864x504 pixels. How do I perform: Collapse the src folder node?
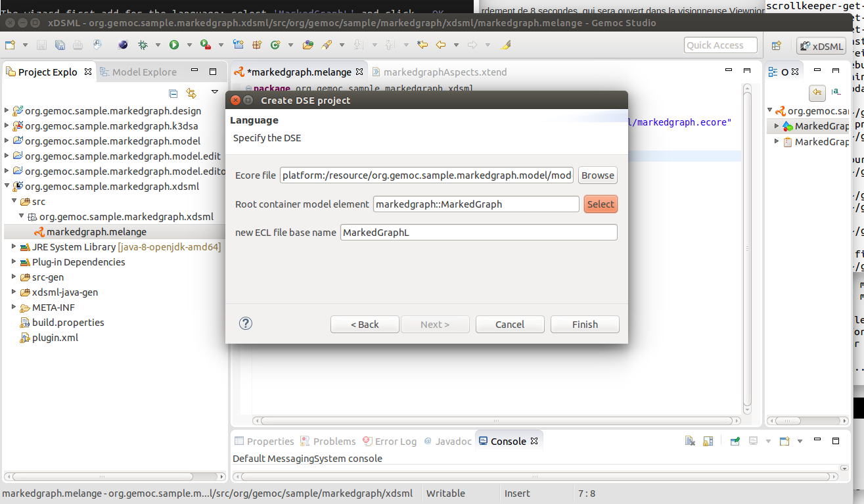[15, 202]
